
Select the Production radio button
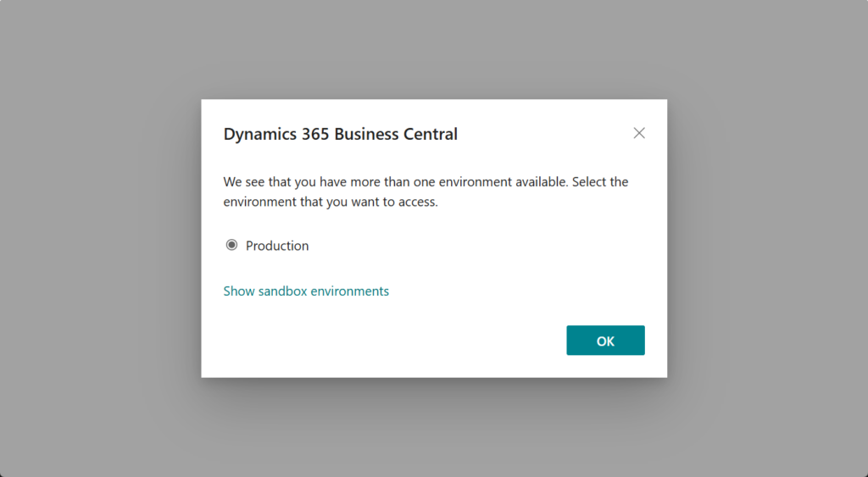click(231, 246)
